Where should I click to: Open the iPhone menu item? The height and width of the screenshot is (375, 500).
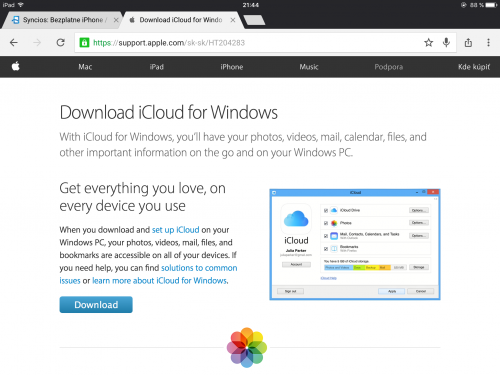tap(232, 67)
